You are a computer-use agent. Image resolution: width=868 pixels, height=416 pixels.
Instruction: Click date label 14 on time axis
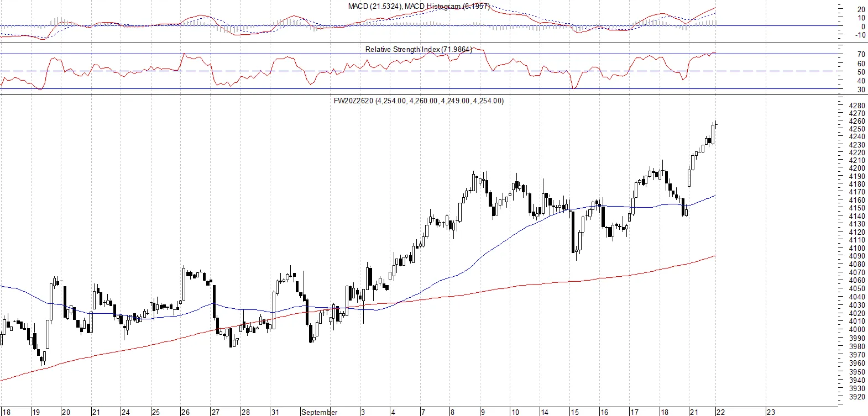point(545,412)
